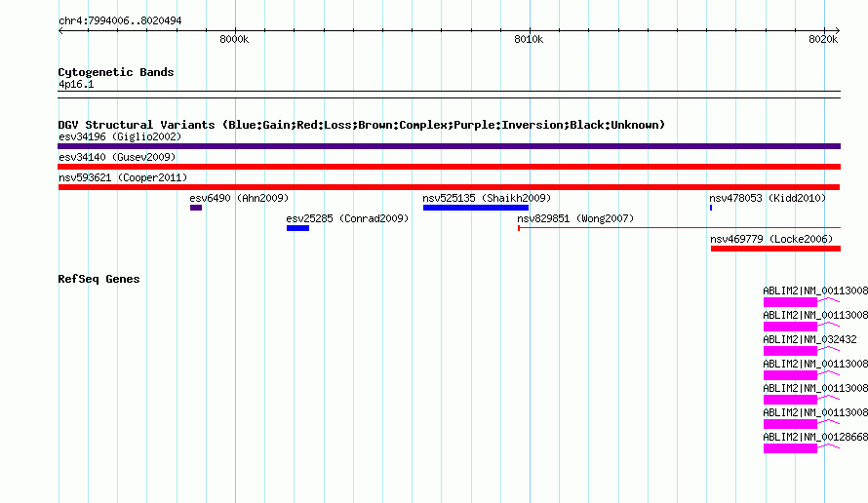Click the 8010k ruler tick label
This screenshot has height=503, width=868.
tap(529, 39)
